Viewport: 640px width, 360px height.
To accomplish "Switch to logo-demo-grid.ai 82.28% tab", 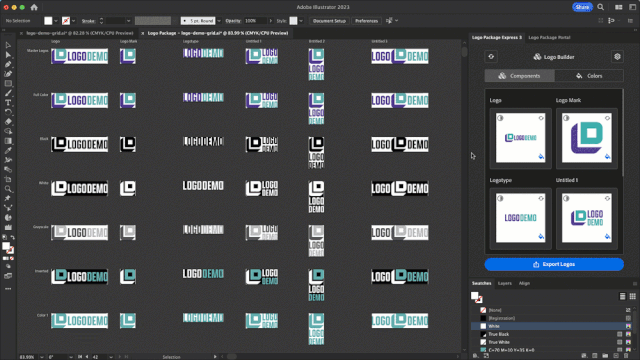I will [80, 33].
